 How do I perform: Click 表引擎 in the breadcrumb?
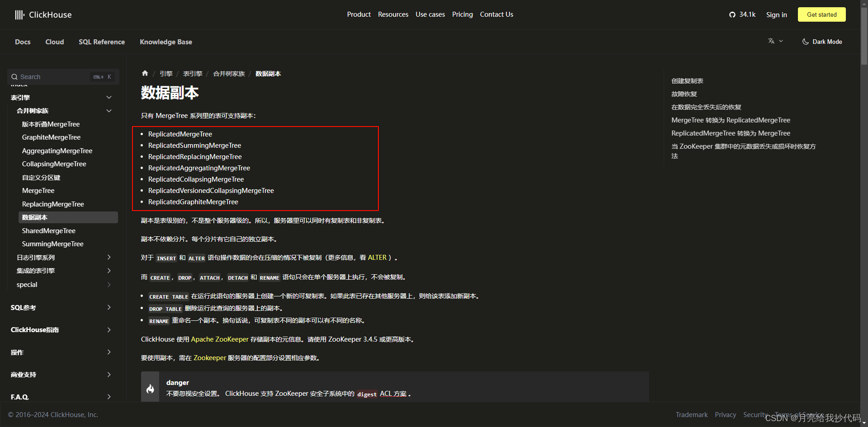coord(193,74)
